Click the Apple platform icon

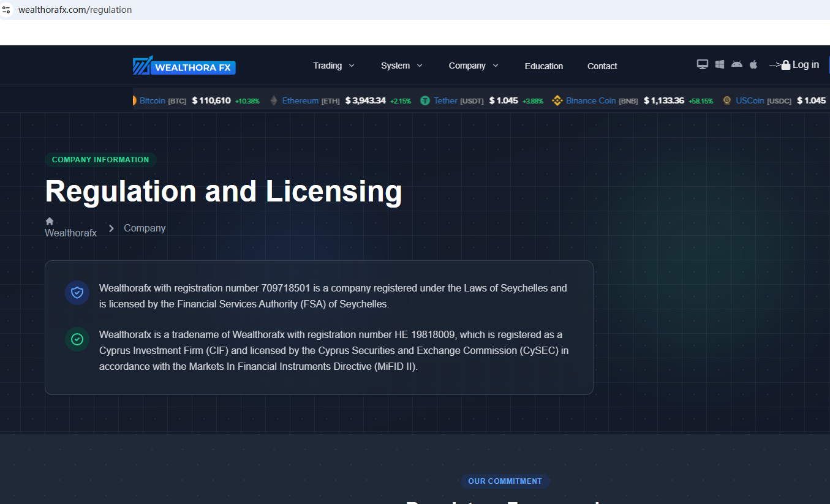753,64
